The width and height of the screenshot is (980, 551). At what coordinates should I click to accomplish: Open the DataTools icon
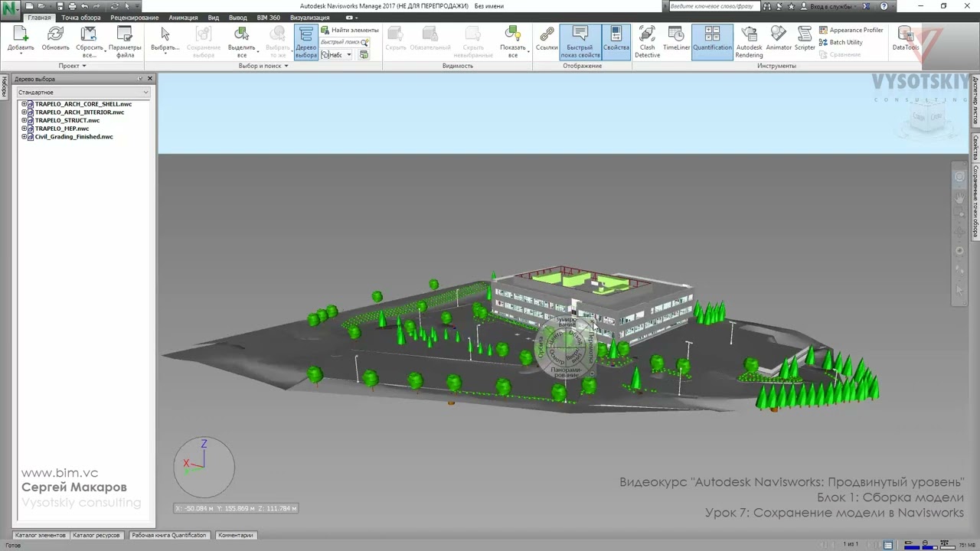[x=906, y=34]
